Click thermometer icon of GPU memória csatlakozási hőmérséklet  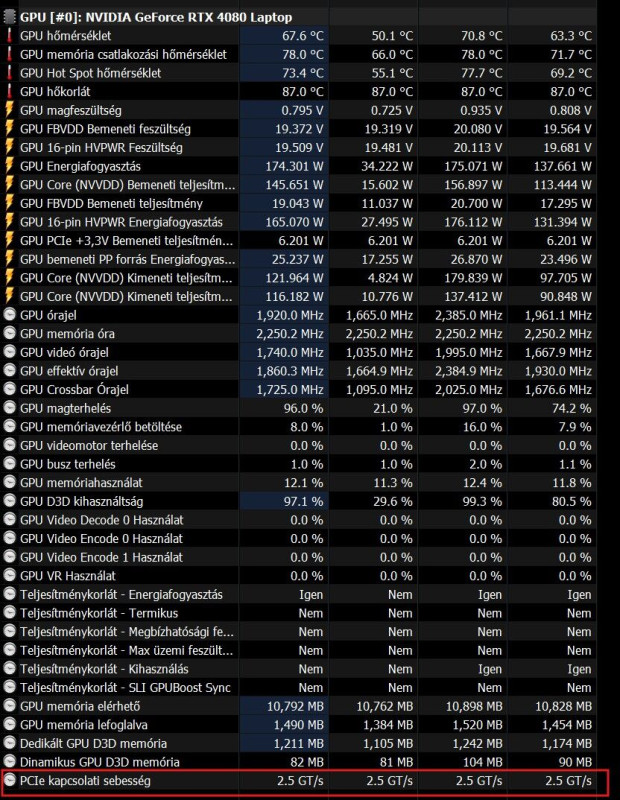tap(9, 54)
